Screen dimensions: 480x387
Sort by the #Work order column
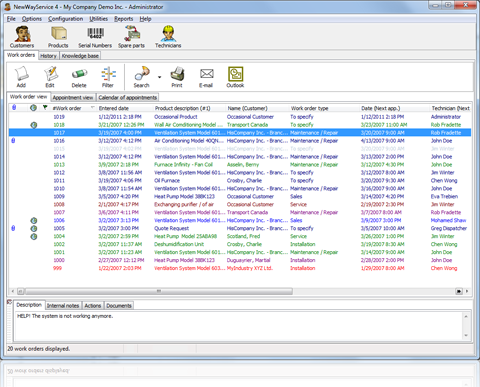pos(73,108)
